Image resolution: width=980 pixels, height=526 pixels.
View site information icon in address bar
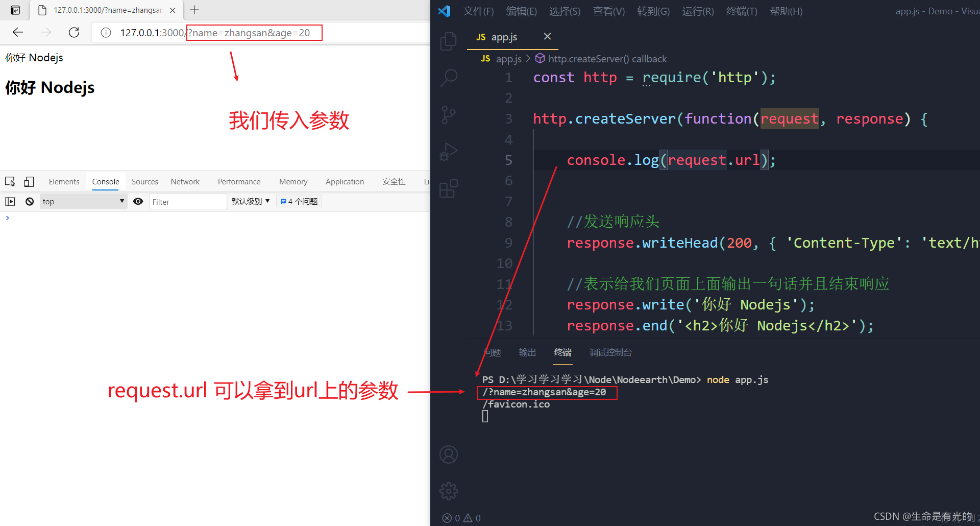coord(106,33)
